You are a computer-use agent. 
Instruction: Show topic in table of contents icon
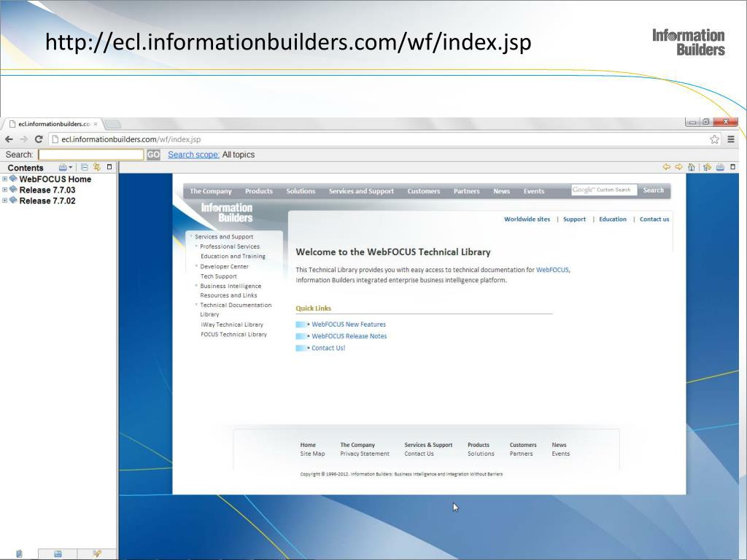[707, 167]
